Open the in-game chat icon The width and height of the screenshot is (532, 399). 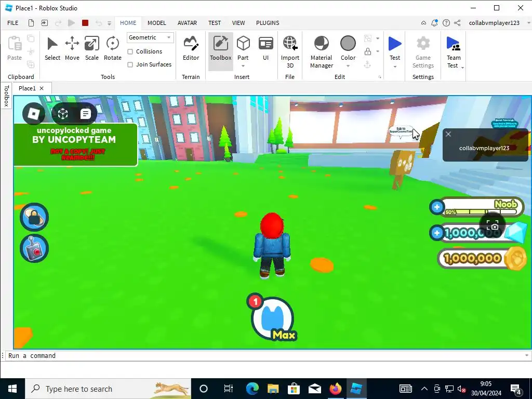coord(86,114)
